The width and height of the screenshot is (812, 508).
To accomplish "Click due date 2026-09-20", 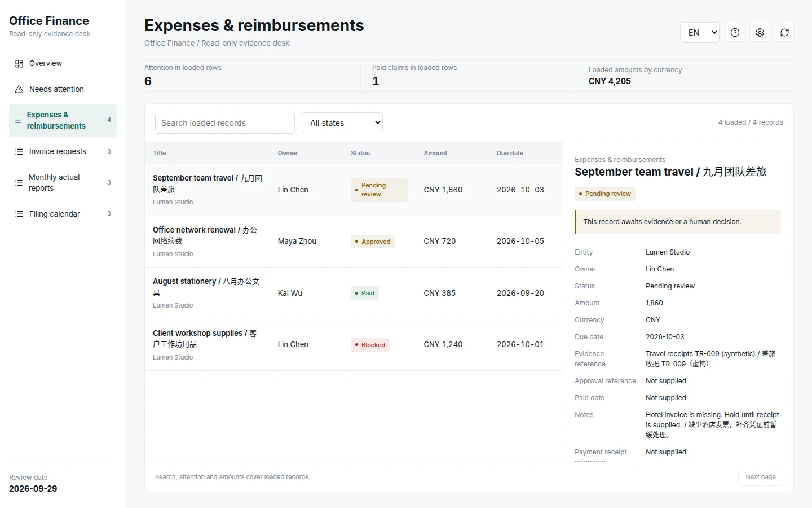I will [520, 293].
